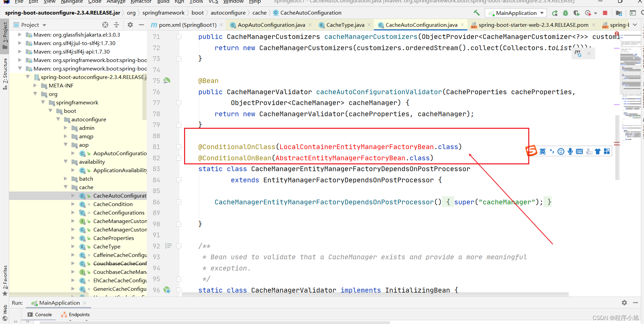644x324 pixels.
Task: Rerun MainApplication with the toolbar rerun icon
Action: (x=555, y=13)
